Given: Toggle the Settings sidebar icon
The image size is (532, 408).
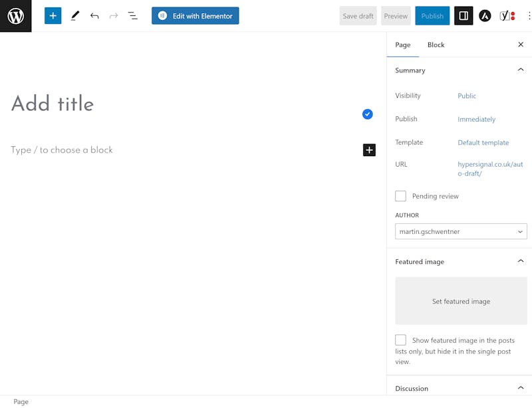Looking at the screenshot, I should 464,15.
